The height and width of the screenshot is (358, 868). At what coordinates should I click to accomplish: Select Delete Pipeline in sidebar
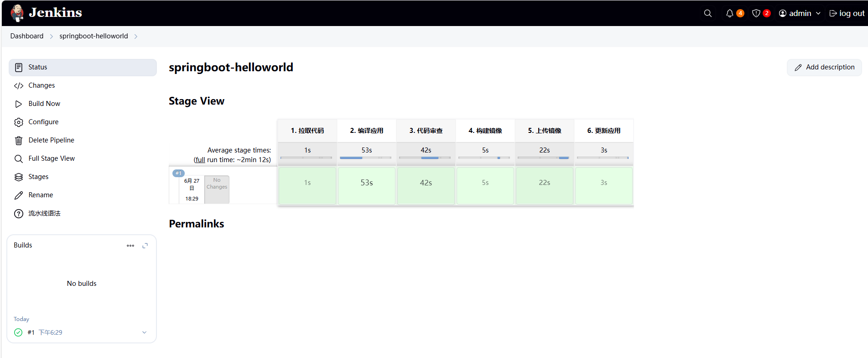[83, 140]
